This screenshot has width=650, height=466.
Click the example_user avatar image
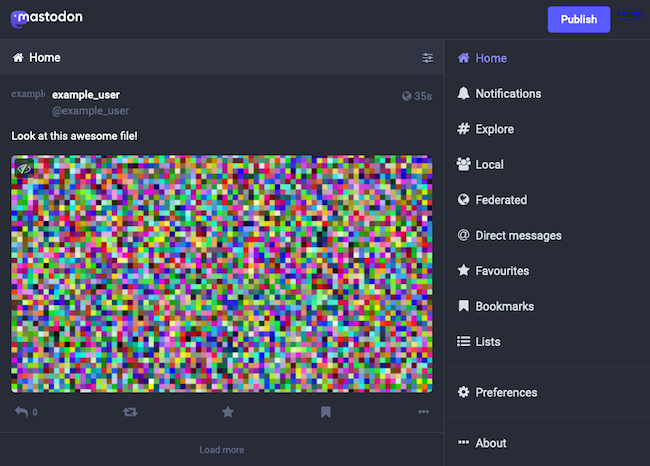click(x=28, y=94)
